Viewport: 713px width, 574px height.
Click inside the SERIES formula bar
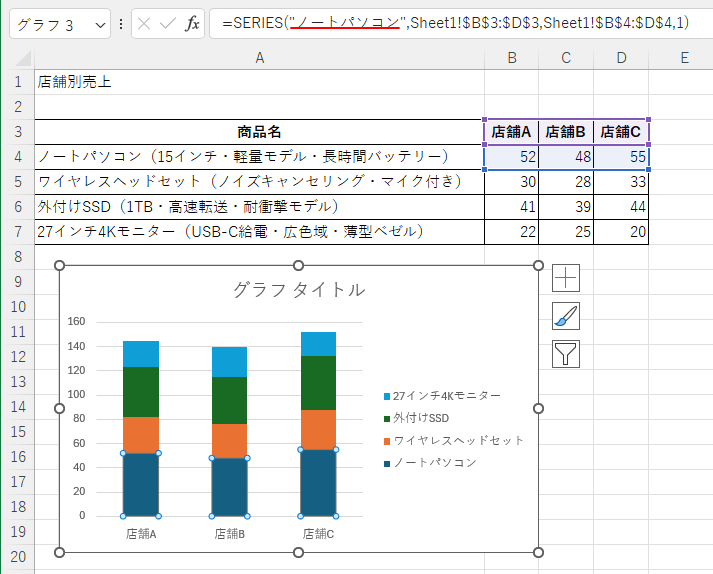pos(459,23)
